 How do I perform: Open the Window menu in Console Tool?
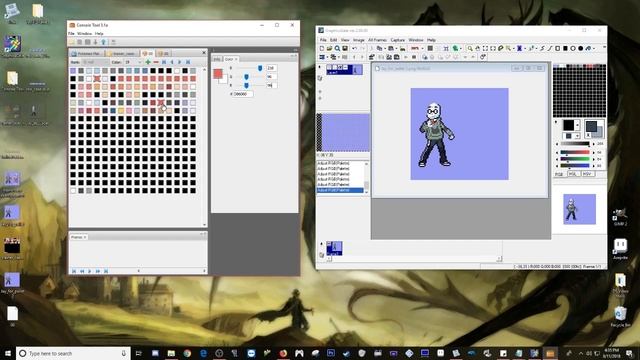pos(84,33)
